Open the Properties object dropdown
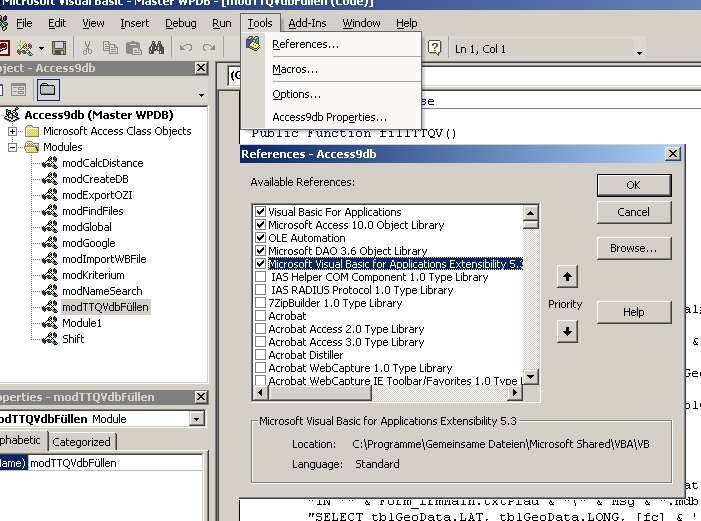Screen dimensions: 701x521 click(x=196, y=419)
